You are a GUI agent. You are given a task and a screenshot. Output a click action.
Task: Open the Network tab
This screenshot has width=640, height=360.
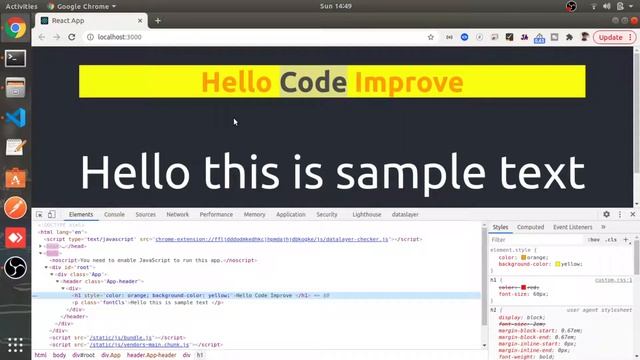click(x=178, y=214)
